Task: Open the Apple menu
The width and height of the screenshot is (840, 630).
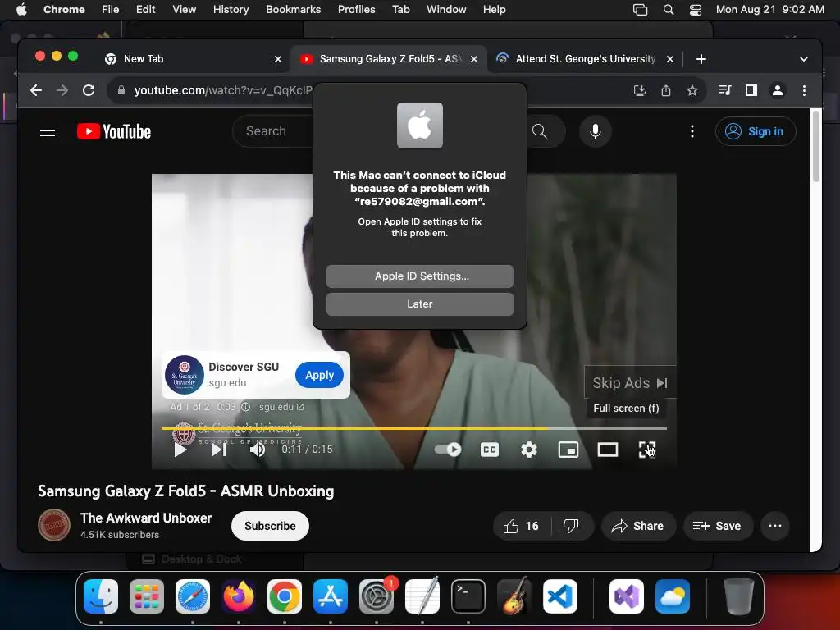Action: tap(21, 10)
